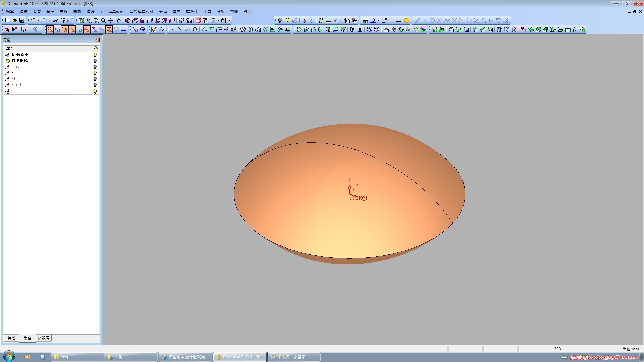Show the Points set via bulb
The image size is (644, 362).
click(x=95, y=85)
